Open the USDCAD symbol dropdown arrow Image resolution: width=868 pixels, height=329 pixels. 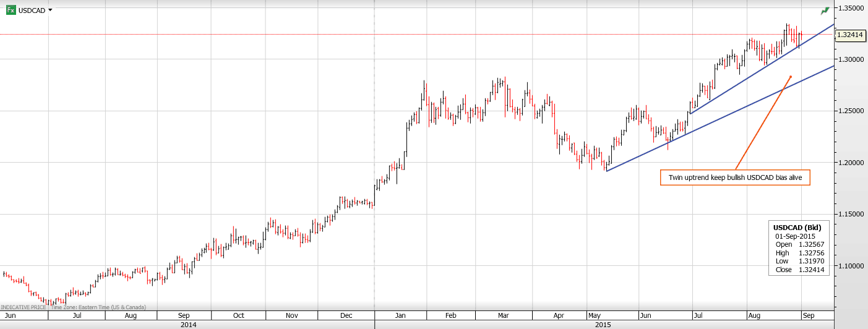50,10
